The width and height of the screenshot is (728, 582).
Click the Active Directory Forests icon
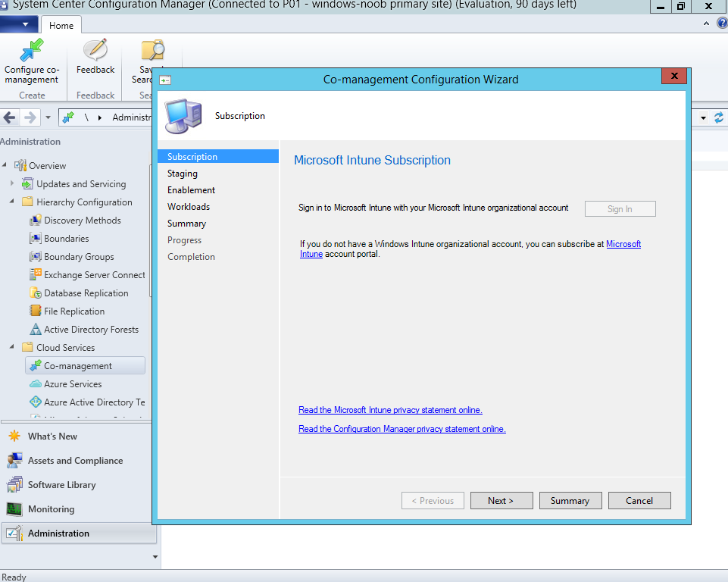tap(36, 330)
